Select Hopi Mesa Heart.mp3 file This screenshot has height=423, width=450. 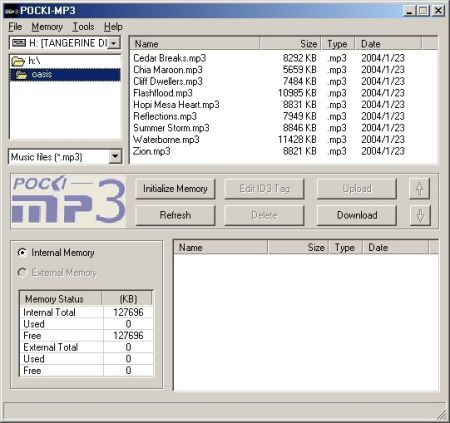[x=176, y=105]
